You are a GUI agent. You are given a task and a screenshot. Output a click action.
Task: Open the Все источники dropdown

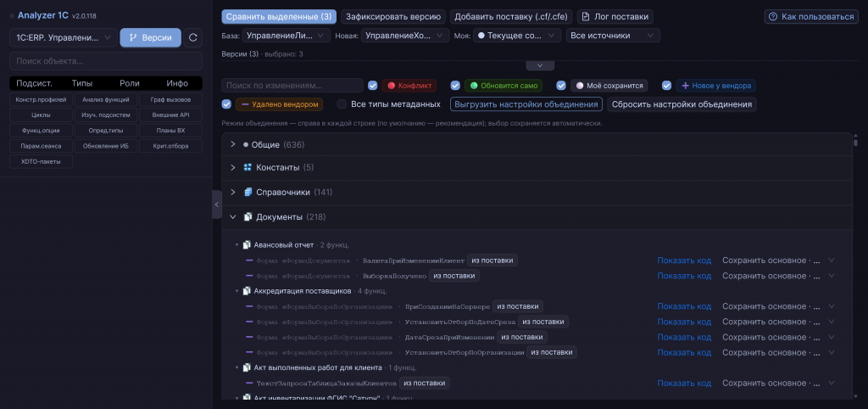(613, 36)
